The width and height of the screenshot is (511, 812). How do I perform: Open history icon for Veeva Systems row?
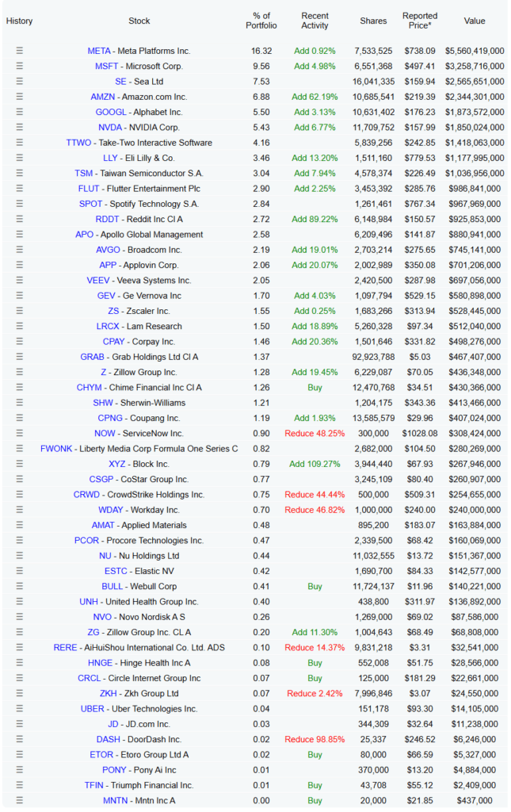(x=20, y=280)
